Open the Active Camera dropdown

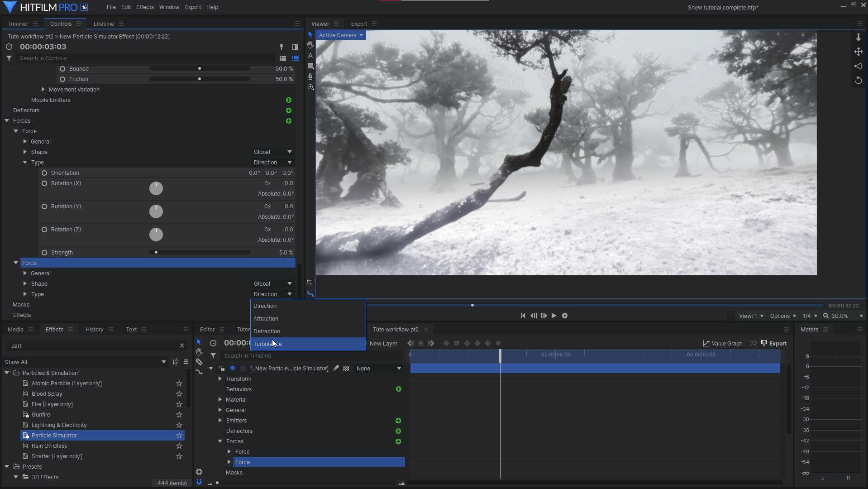click(x=341, y=35)
